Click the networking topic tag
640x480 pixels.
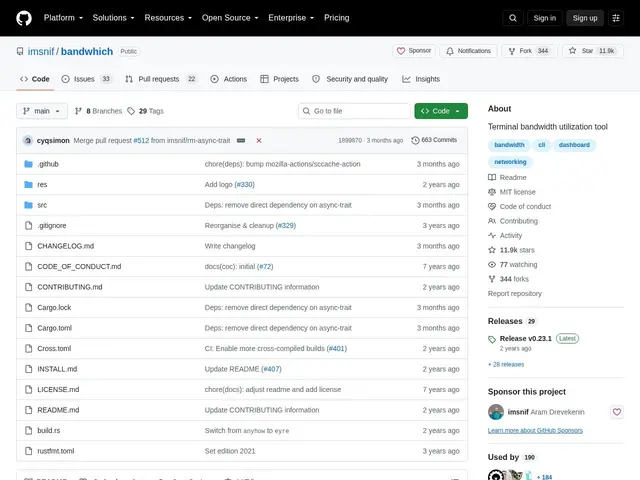coord(510,162)
